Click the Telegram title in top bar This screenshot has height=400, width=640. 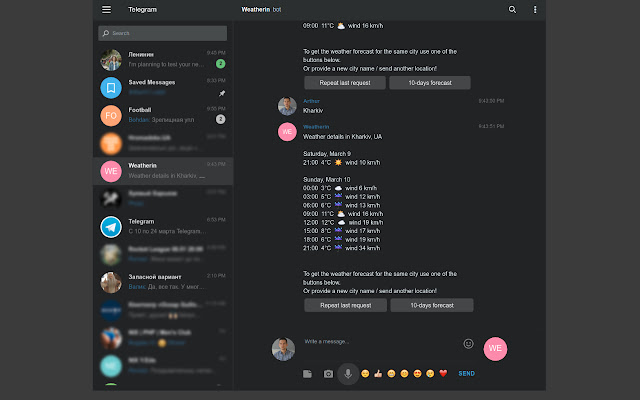pyautogui.click(x=142, y=9)
